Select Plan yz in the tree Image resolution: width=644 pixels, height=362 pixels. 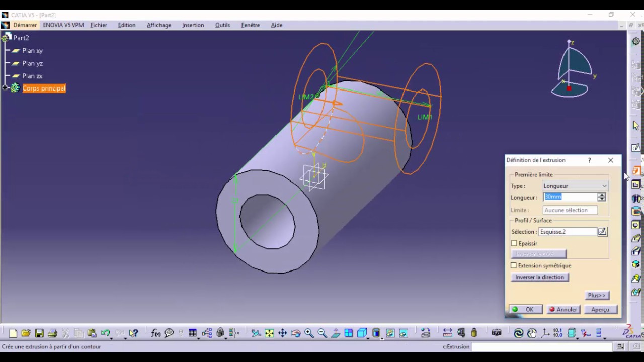[32, 63]
